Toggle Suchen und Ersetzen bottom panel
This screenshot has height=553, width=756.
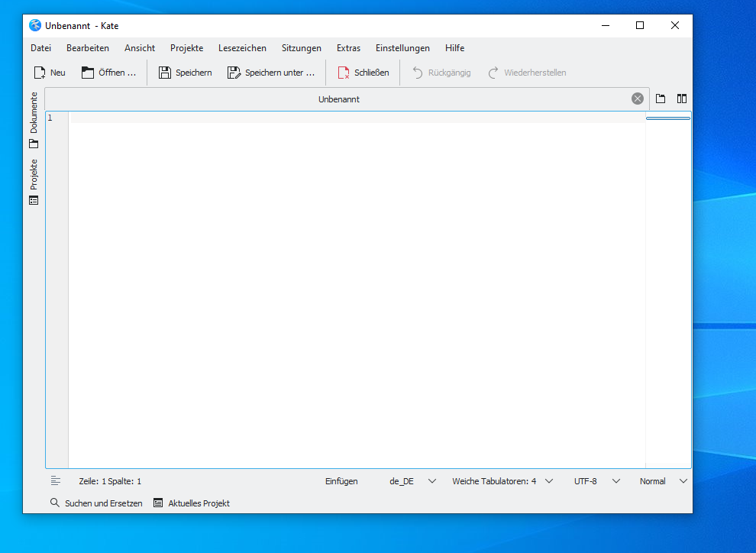click(96, 503)
